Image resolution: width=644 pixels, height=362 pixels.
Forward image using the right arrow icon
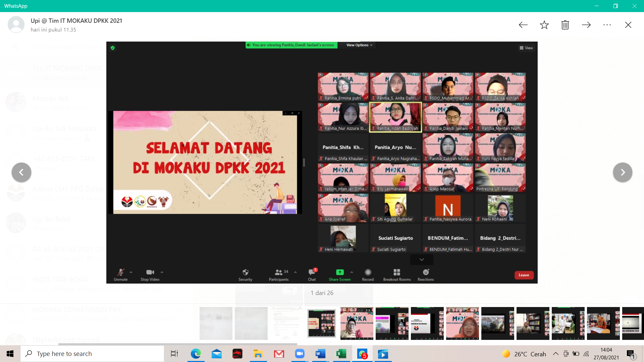(x=586, y=25)
